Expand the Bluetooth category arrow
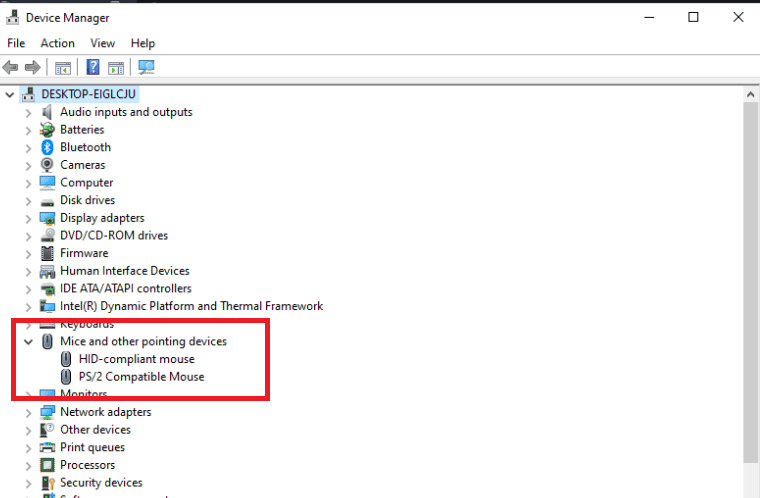 pos(28,148)
